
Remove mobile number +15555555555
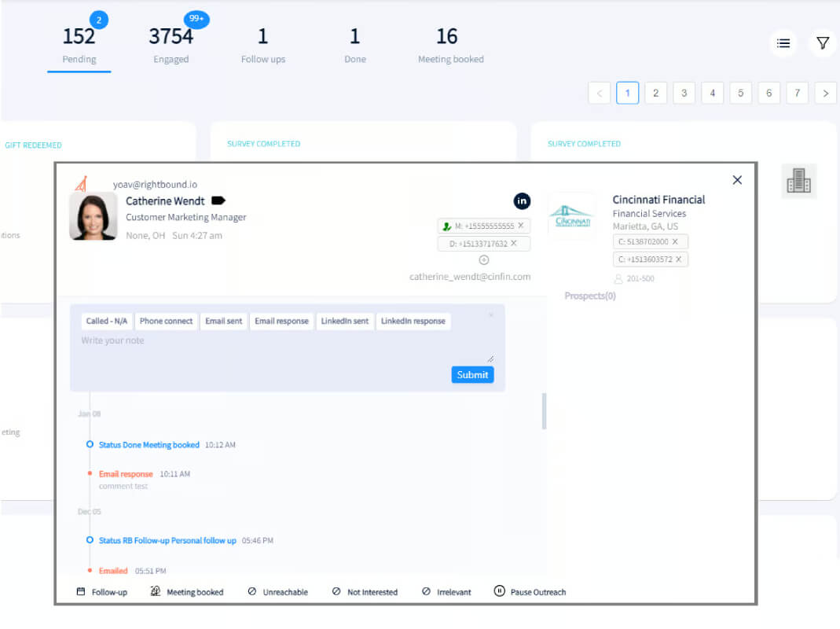(520, 226)
